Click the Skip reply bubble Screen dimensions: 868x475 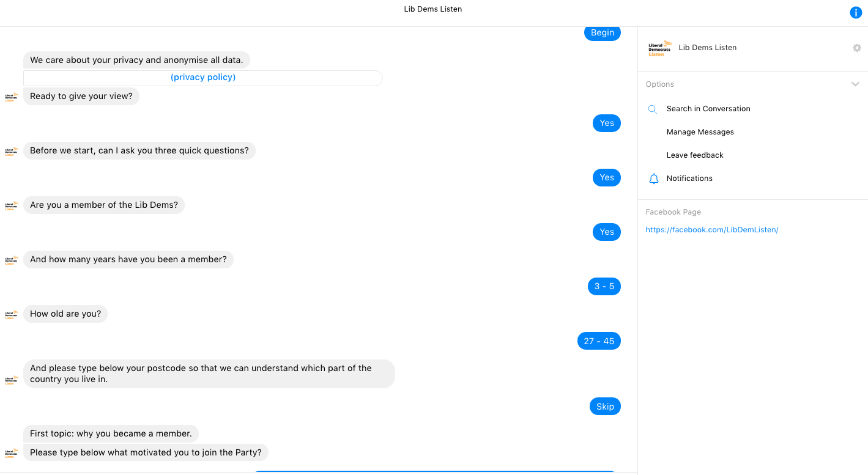pyautogui.click(x=604, y=407)
